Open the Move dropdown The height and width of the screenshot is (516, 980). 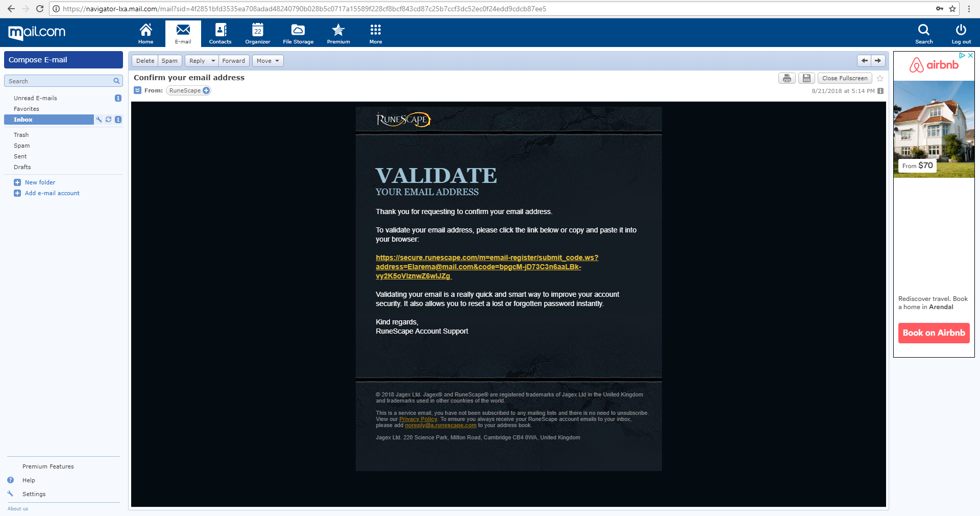click(268, 61)
